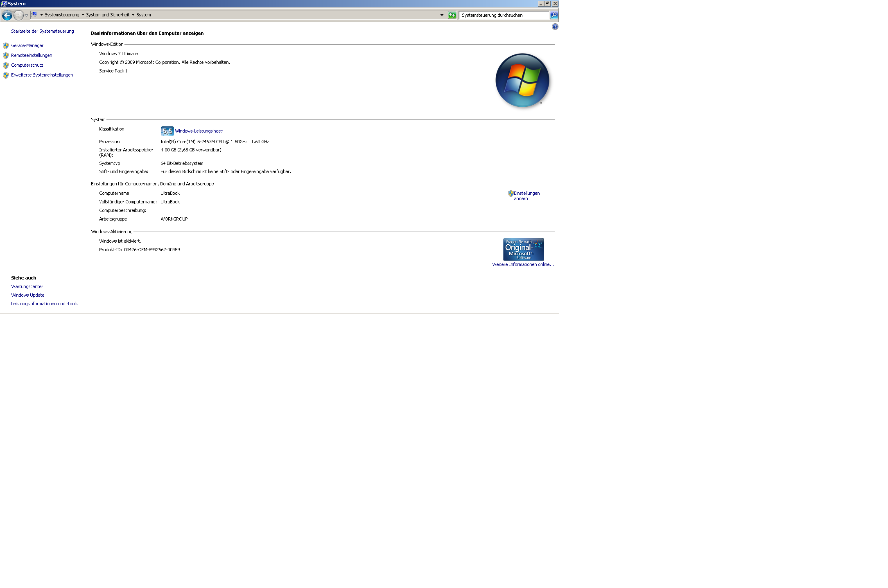Viewport: 888px width, 588px height.
Task: Click the system icon in address bar
Action: click(x=35, y=15)
